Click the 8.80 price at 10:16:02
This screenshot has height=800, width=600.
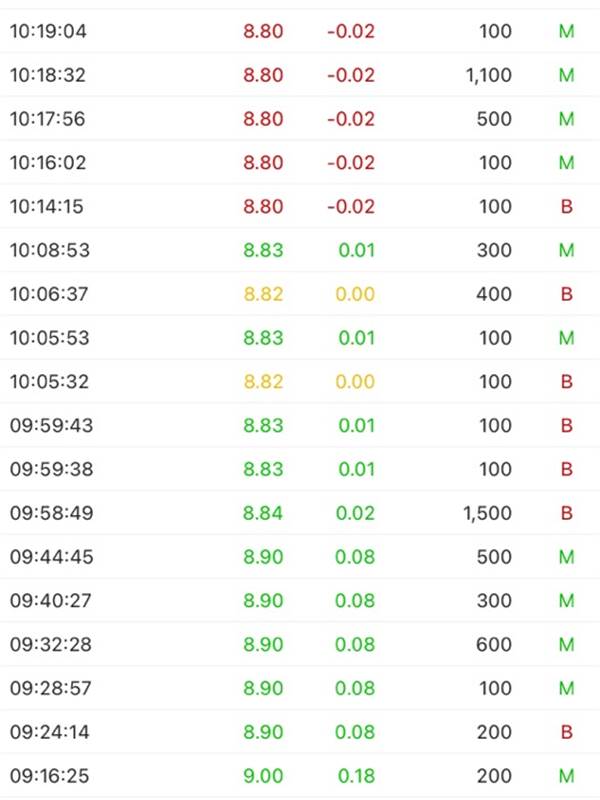263,163
